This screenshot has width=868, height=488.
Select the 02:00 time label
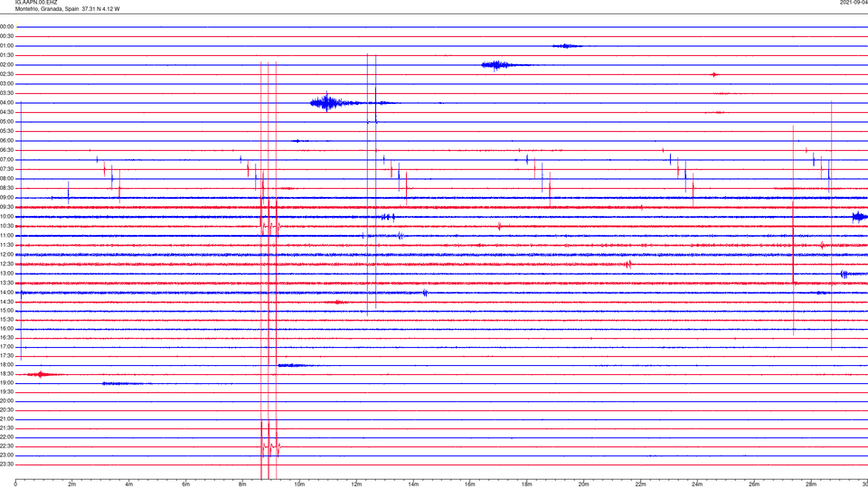click(6, 65)
